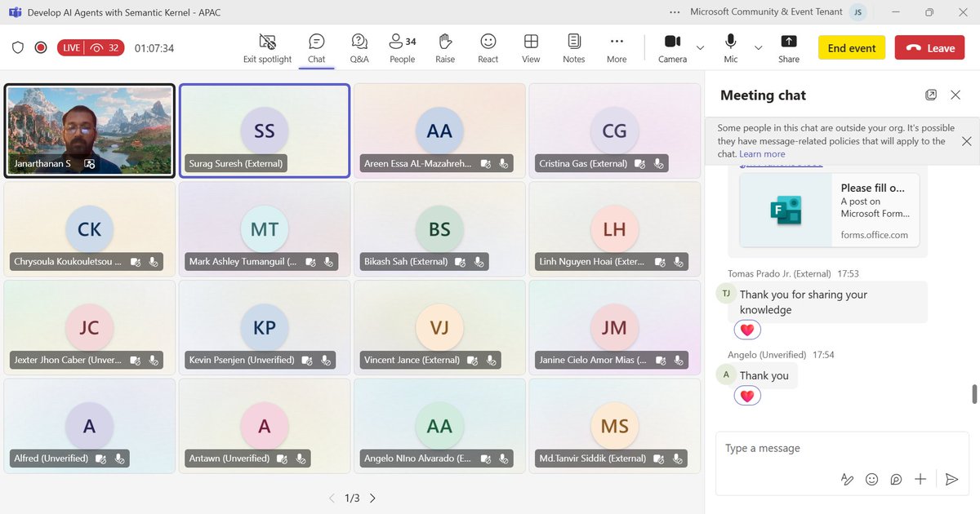Click the LIVE attendee count badge
Screen dimensions: 980x514
(91, 47)
